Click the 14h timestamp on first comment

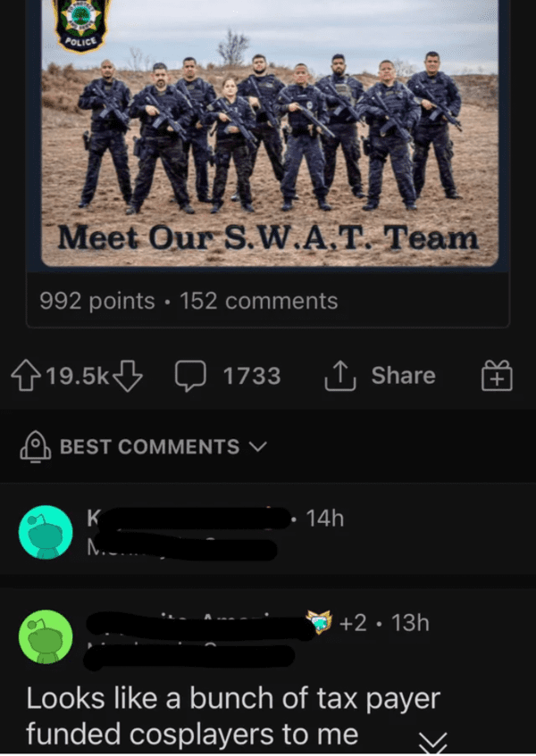pos(324,519)
